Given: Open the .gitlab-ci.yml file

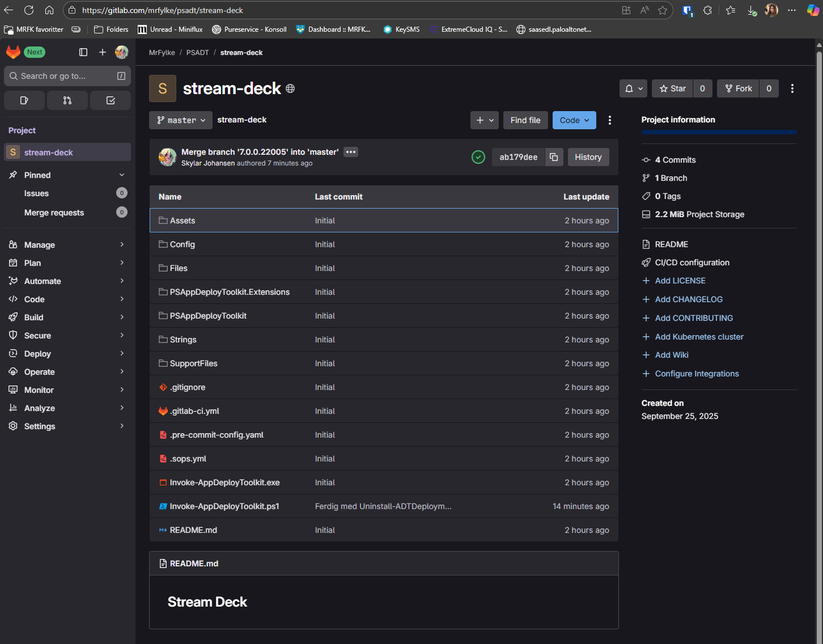Looking at the screenshot, I should click(x=194, y=411).
